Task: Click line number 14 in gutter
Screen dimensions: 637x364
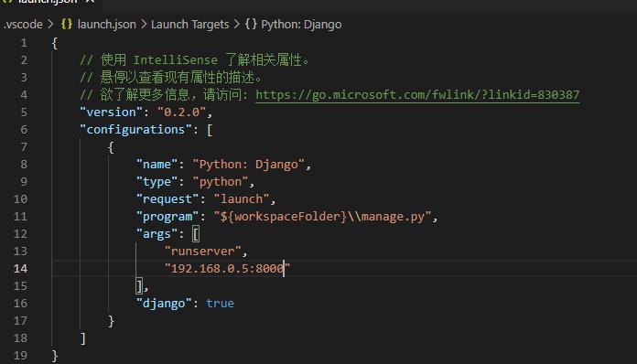Action: (x=20, y=269)
